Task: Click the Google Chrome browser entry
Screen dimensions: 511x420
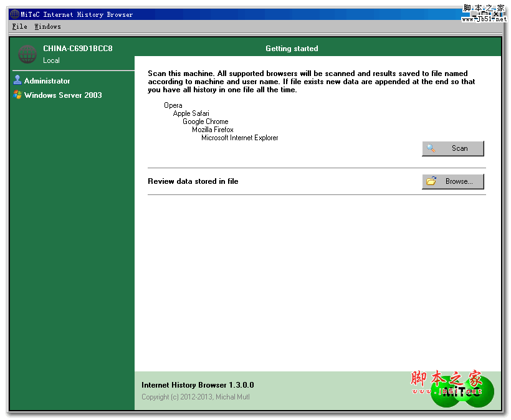Action: (205, 122)
